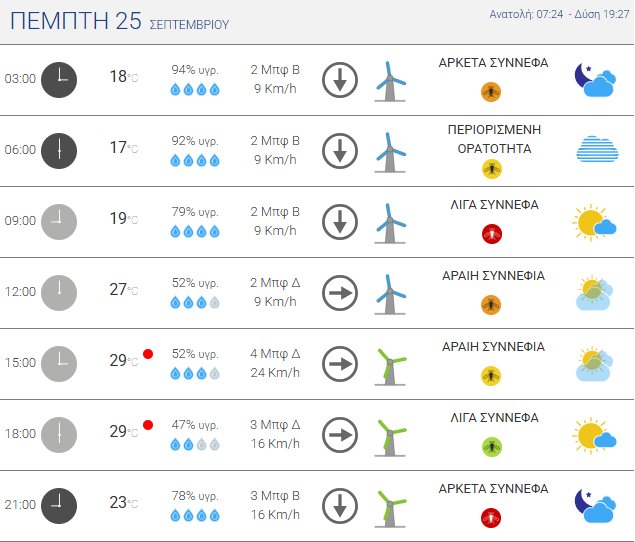Click the red mosquito indicator at 09:00
Screen dimensions: 635x542
(x=492, y=234)
